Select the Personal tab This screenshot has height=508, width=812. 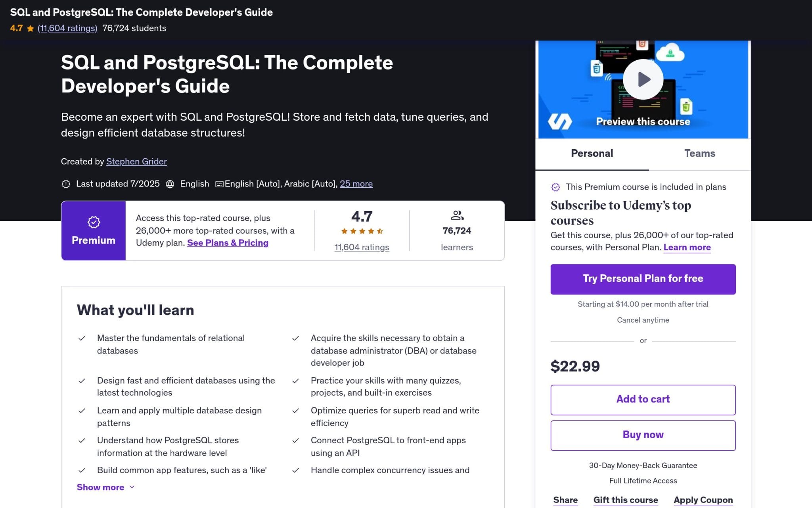(x=592, y=154)
